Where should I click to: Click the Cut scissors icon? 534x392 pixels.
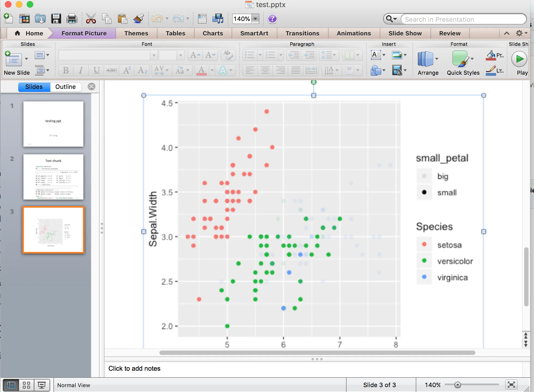pos(91,19)
